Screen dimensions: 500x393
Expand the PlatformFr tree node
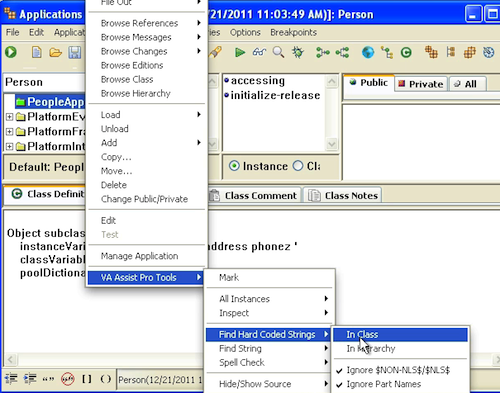(9, 131)
